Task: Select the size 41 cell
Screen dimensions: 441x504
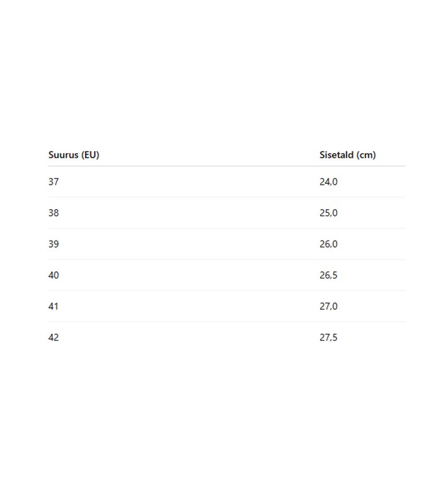Action: (x=54, y=307)
